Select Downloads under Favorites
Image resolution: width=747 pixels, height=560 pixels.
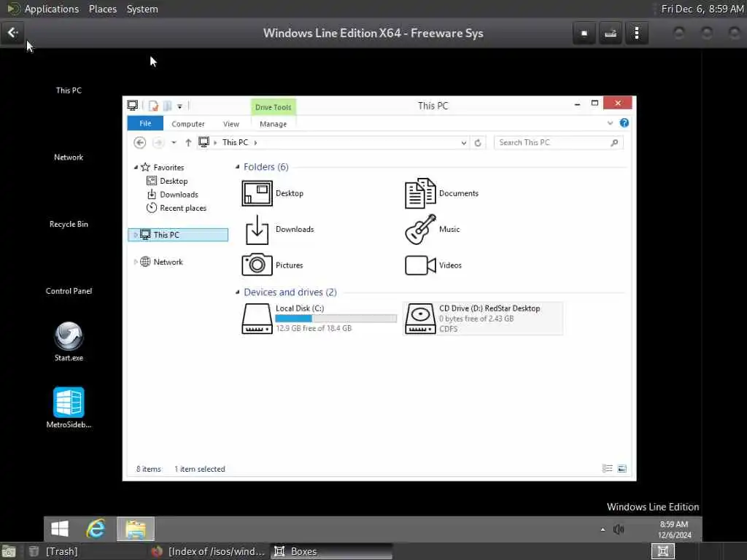click(x=179, y=194)
